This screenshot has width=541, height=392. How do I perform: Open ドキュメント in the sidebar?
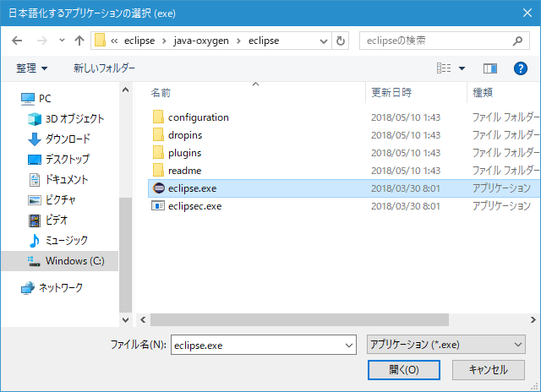coord(58,180)
